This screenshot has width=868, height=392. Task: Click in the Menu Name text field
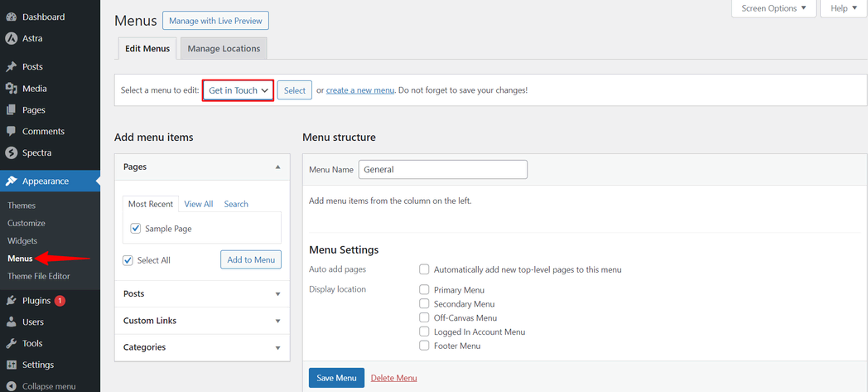point(442,169)
